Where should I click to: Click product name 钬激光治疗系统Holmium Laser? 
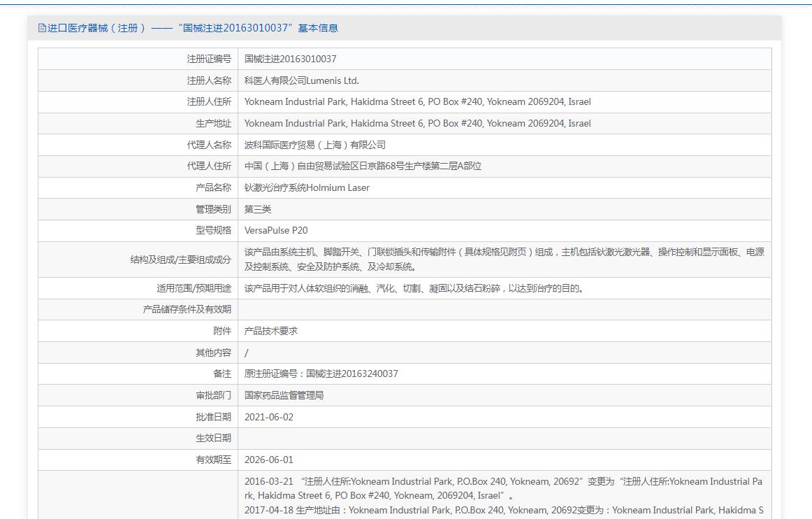point(307,187)
